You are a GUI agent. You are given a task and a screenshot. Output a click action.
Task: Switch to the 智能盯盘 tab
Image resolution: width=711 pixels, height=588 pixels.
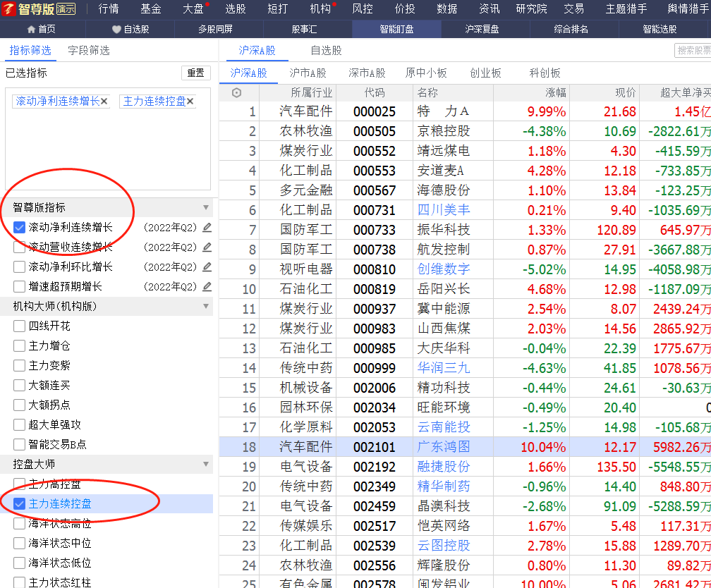(x=396, y=30)
